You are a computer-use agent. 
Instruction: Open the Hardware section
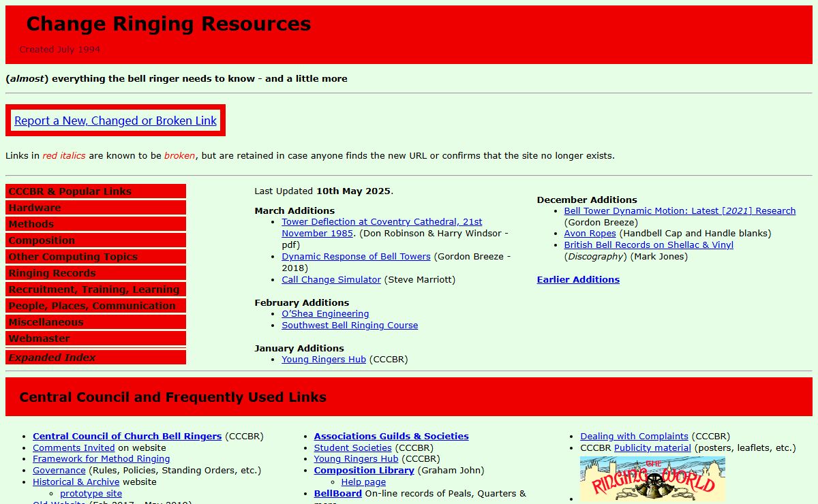tap(95, 208)
